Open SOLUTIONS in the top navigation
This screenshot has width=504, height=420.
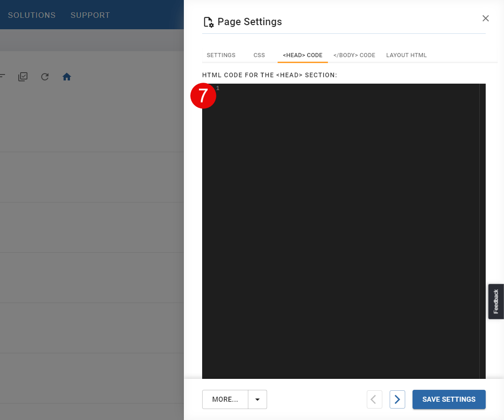click(32, 15)
